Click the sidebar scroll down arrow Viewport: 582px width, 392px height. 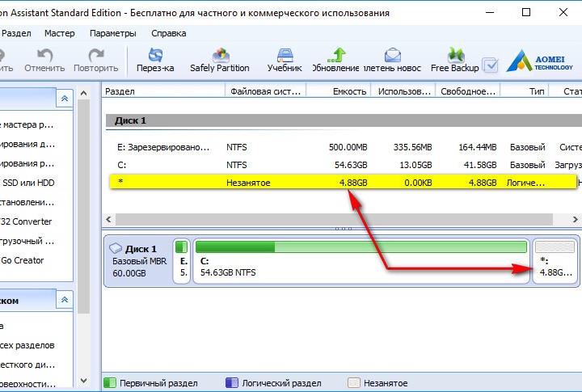84,381
